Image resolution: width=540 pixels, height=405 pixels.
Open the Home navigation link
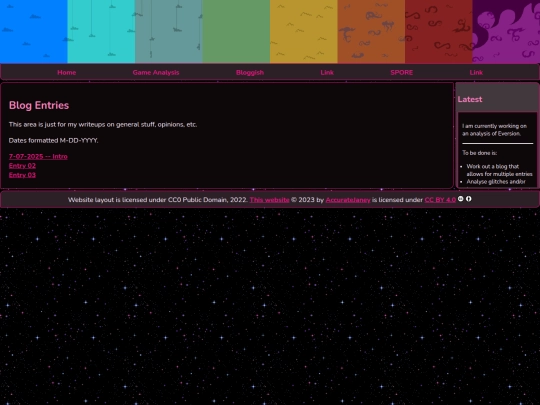click(x=66, y=73)
